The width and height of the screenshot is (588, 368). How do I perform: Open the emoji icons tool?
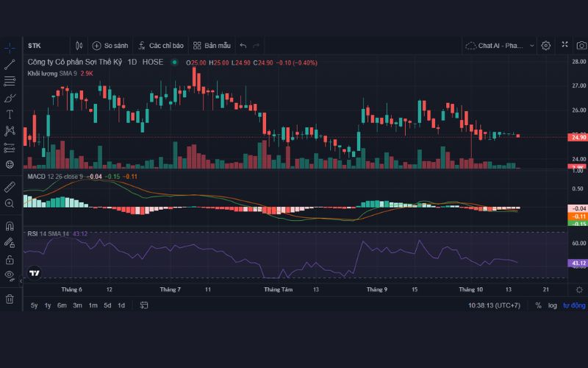click(x=10, y=164)
